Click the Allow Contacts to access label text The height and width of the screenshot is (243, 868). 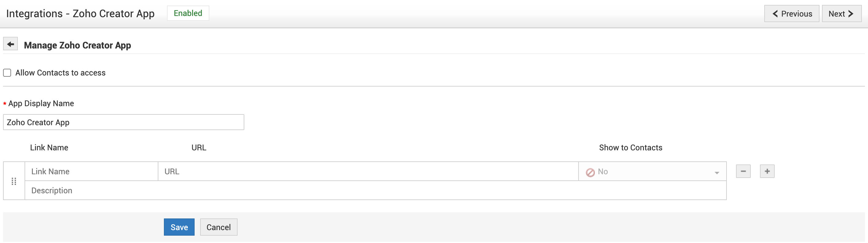60,73
